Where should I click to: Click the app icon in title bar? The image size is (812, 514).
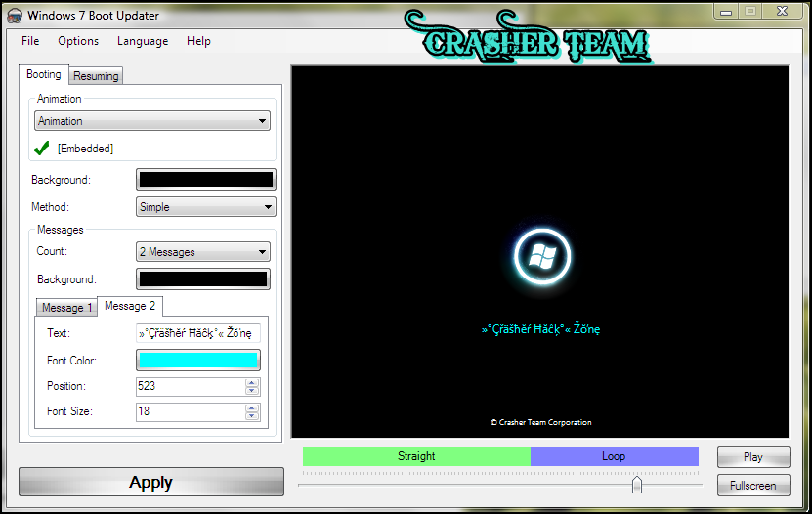coord(15,16)
